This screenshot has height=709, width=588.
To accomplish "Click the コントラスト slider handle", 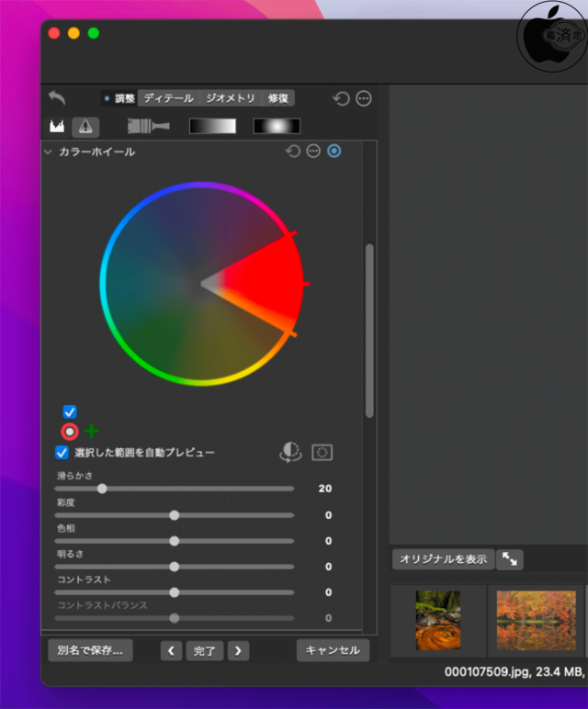I will coord(175,592).
